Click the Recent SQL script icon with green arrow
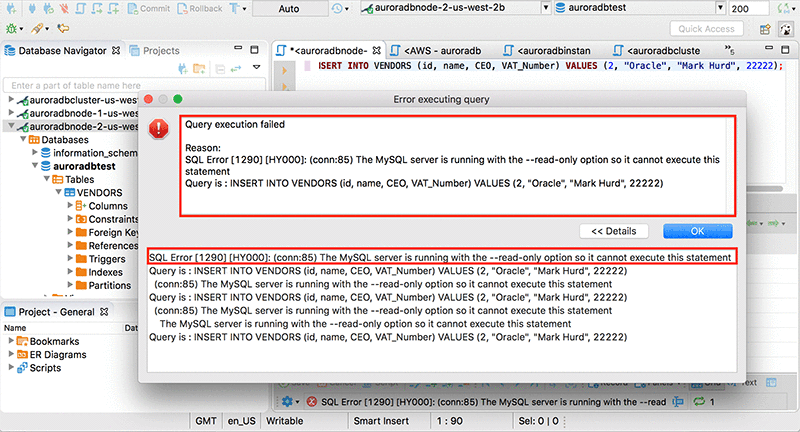Viewport: 800px width, 432px height. pyautogui.click(x=97, y=8)
